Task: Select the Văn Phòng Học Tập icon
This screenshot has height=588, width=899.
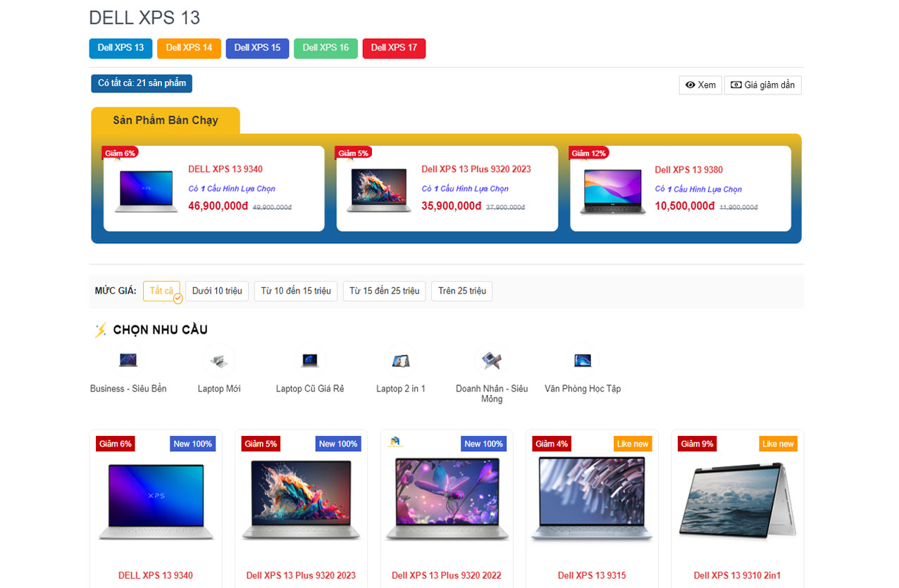Action: (x=583, y=361)
